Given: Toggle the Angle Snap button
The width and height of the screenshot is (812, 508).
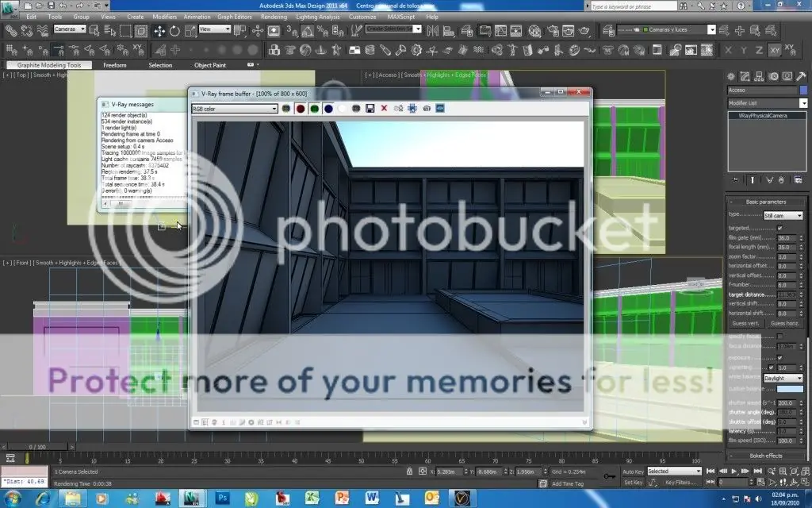Looking at the screenshot, I should pos(307,31).
